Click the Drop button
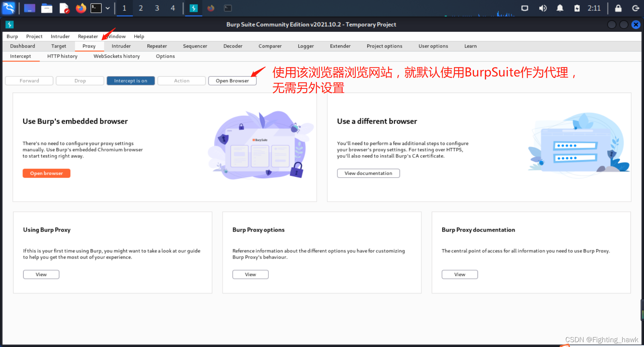The width and height of the screenshot is (644, 347). pos(80,81)
